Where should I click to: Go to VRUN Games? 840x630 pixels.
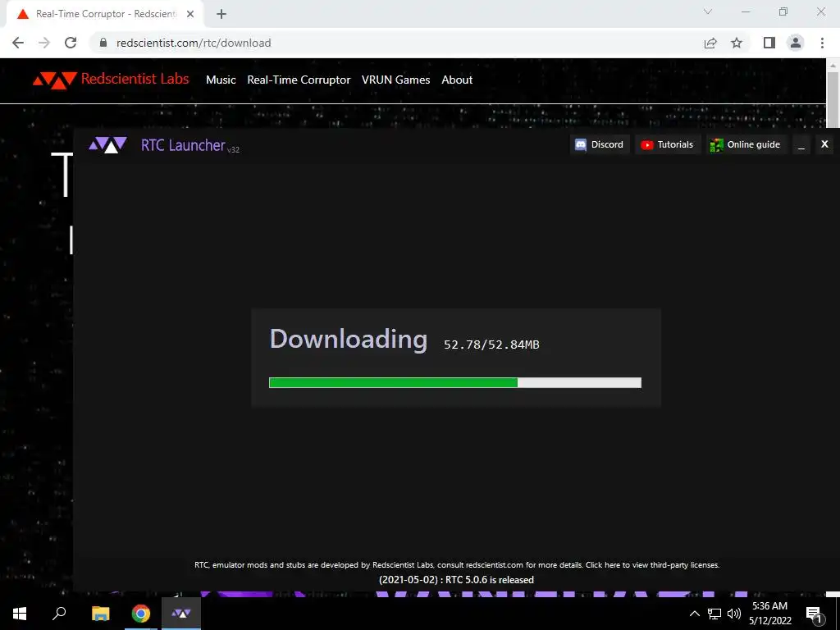(x=395, y=80)
